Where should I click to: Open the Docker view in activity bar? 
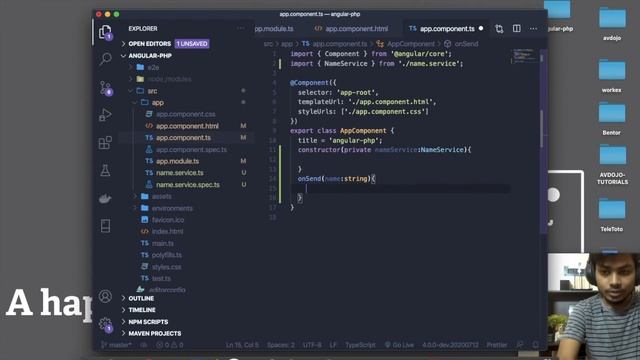pyautogui.click(x=105, y=199)
